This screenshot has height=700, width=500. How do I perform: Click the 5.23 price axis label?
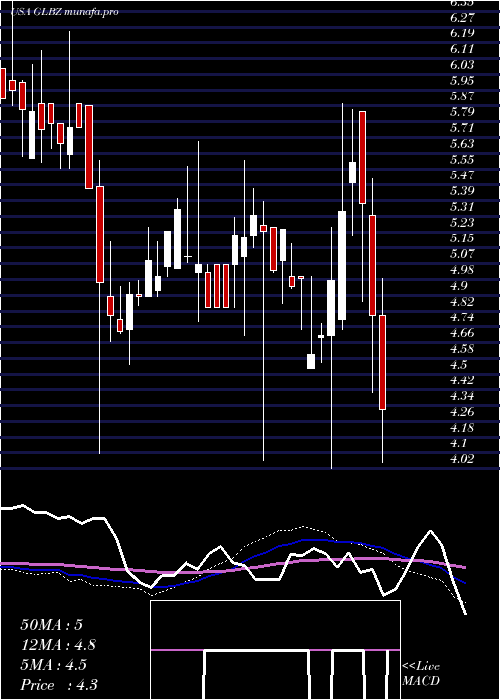[x=462, y=222]
